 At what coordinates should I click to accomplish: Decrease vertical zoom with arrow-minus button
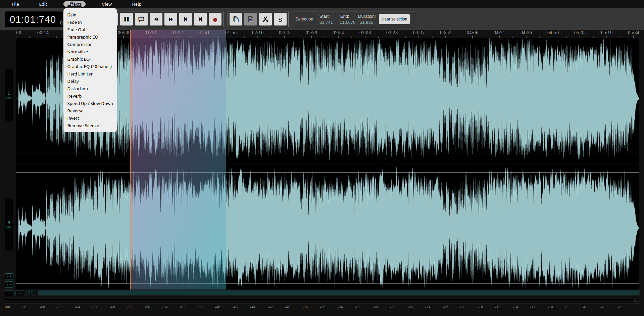point(9,284)
